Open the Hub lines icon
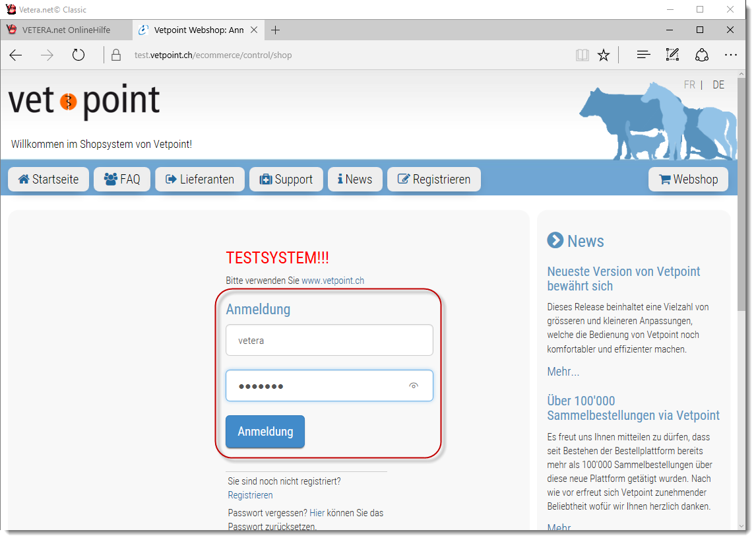The height and width of the screenshot is (540, 756). click(x=644, y=55)
